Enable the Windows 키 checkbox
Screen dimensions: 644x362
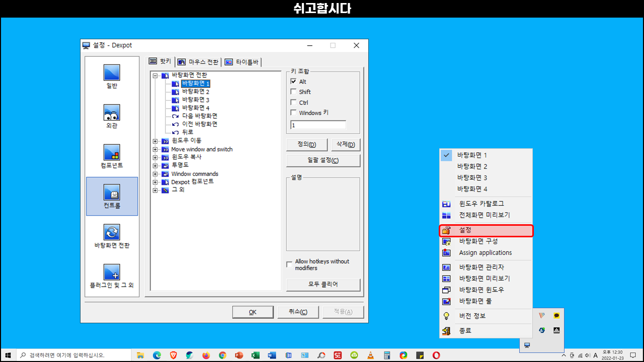294,113
